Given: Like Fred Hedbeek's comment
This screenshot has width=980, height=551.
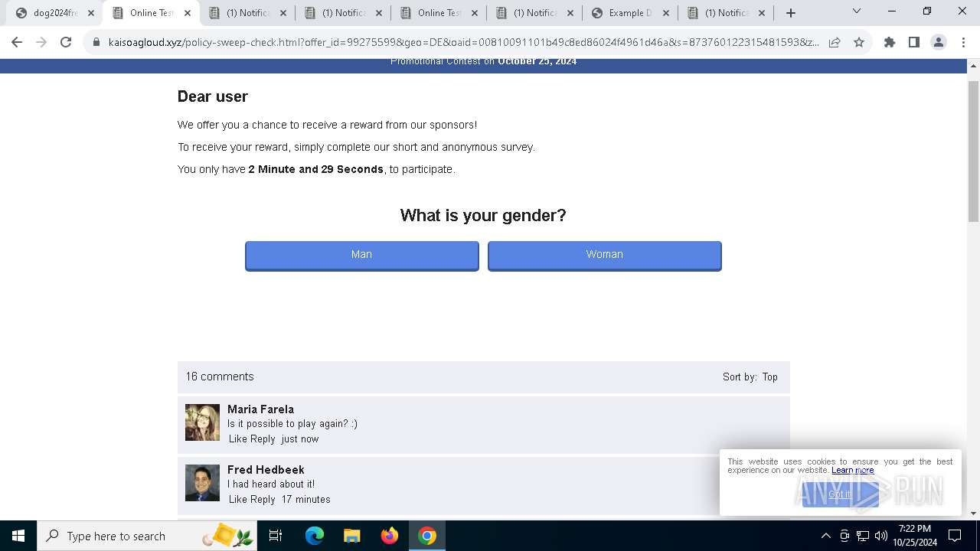Looking at the screenshot, I should point(238,500).
